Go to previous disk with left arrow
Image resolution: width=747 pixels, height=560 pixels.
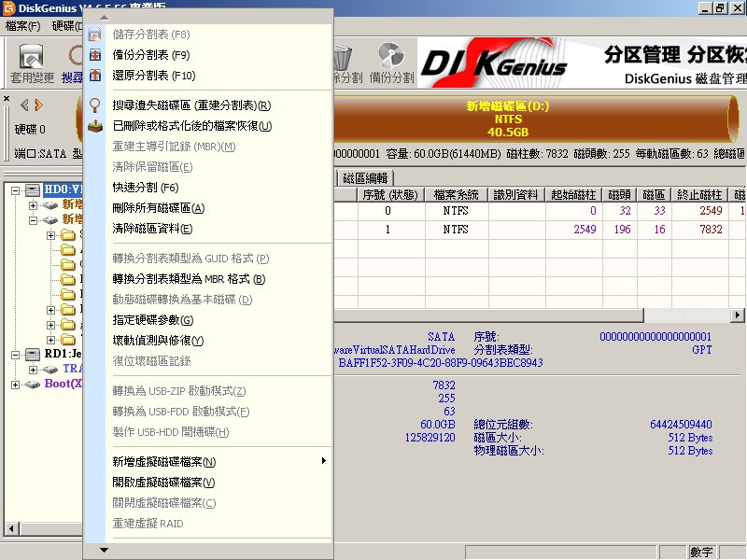pyautogui.click(x=24, y=105)
